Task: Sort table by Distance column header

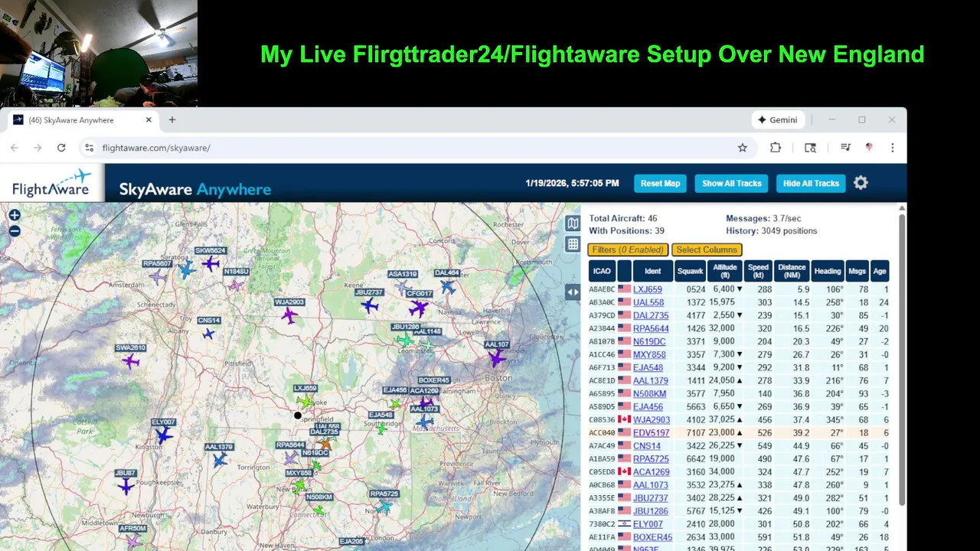Action: 792,271
